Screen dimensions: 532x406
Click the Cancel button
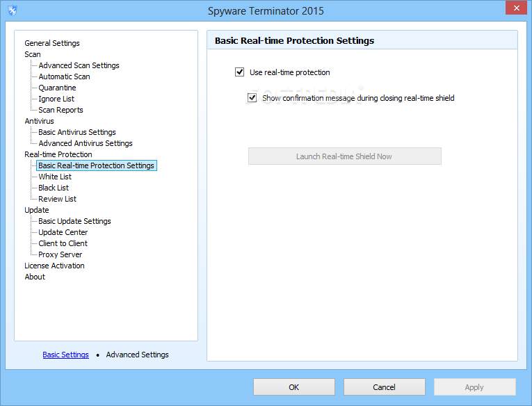tap(385, 387)
